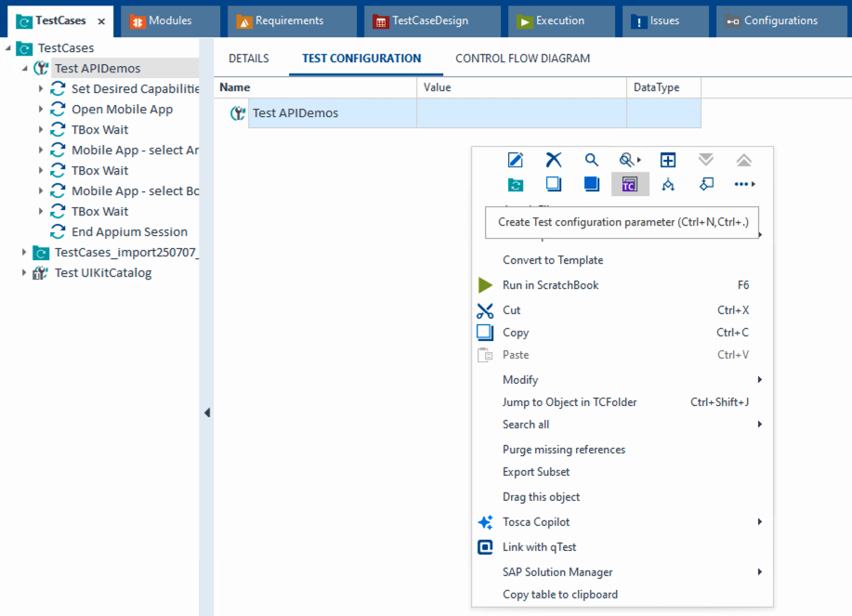Open the double-magnifier search options icon

coord(630,160)
